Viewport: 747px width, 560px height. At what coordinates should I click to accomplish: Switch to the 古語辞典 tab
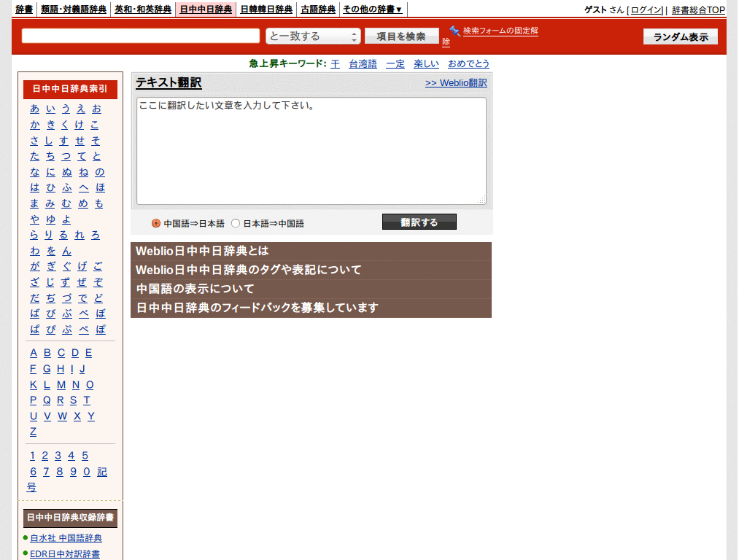tap(318, 9)
